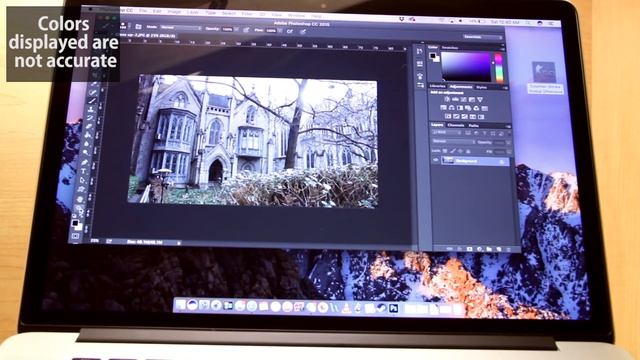This screenshot has width=640, height=360.
Task: Add a Hue/Saturation adjustment
Action: point(443,108)
